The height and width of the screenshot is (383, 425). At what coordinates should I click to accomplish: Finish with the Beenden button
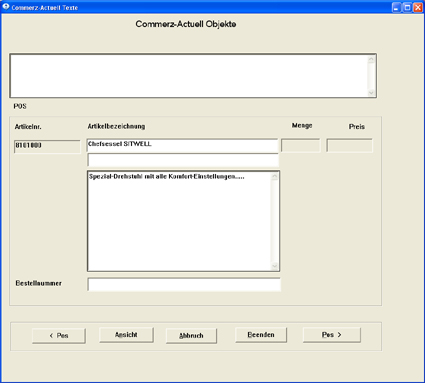(261, 335)
